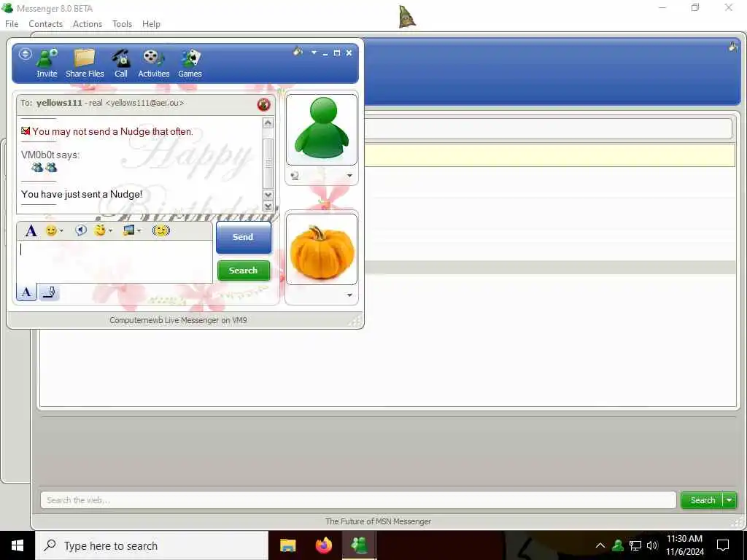
Task: Start a Call using the telephone icon
Action: 121,63
